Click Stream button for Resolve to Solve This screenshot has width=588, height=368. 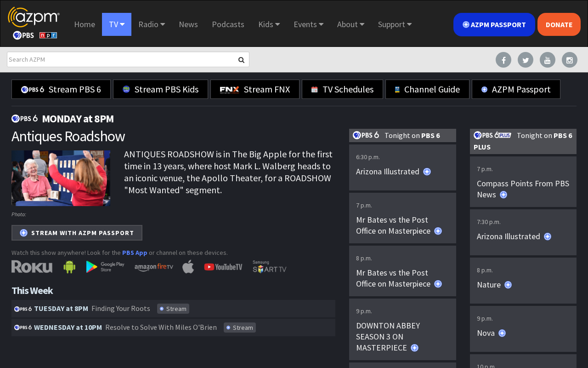(240, 328)
